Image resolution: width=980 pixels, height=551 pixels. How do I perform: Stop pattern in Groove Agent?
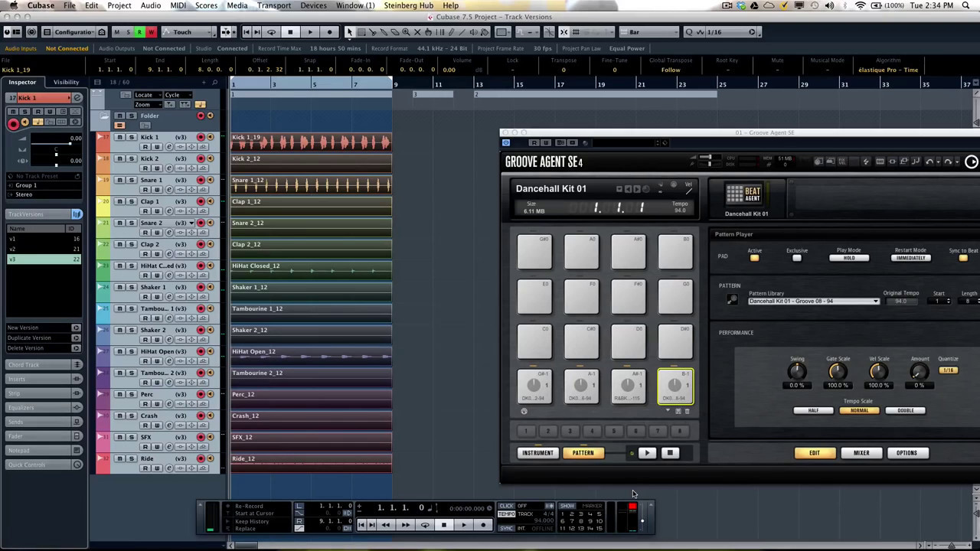coord(670,453)
